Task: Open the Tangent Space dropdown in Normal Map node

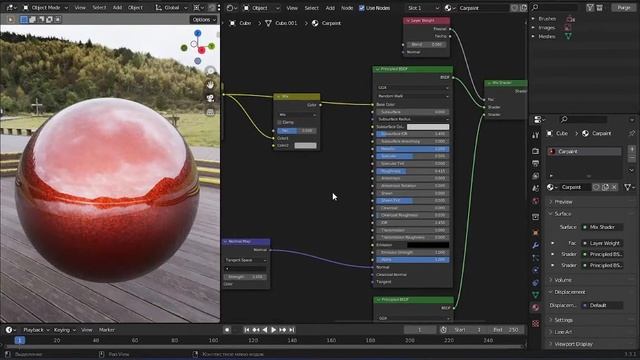Action: 246,260
